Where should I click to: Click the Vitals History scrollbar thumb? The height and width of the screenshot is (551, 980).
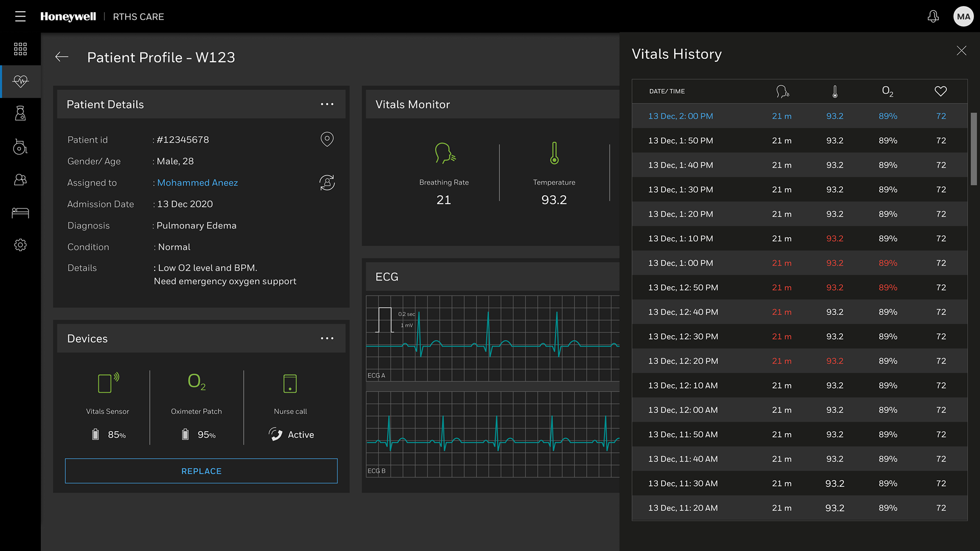[x=973, y=149]
